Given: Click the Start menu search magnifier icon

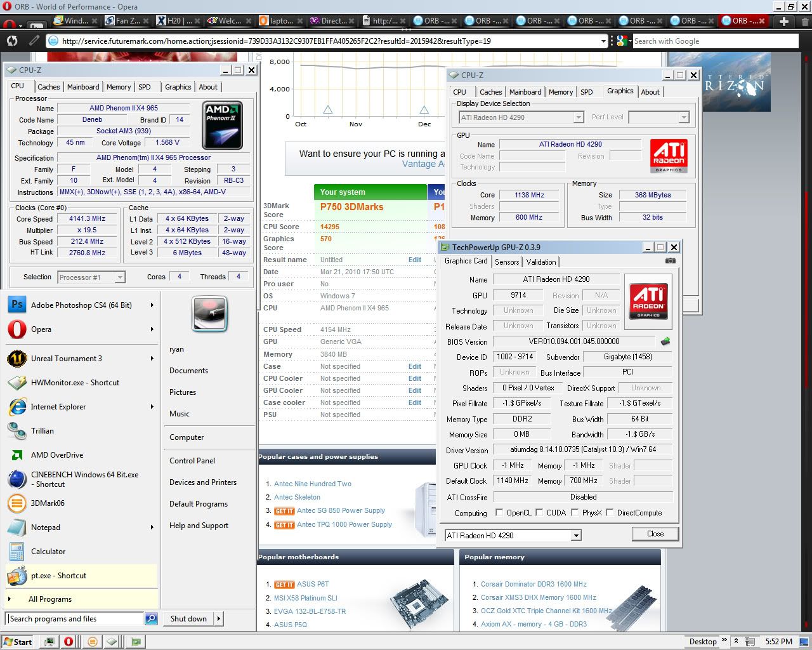Looking at the screenshot, I should click(x=151, y=619).
